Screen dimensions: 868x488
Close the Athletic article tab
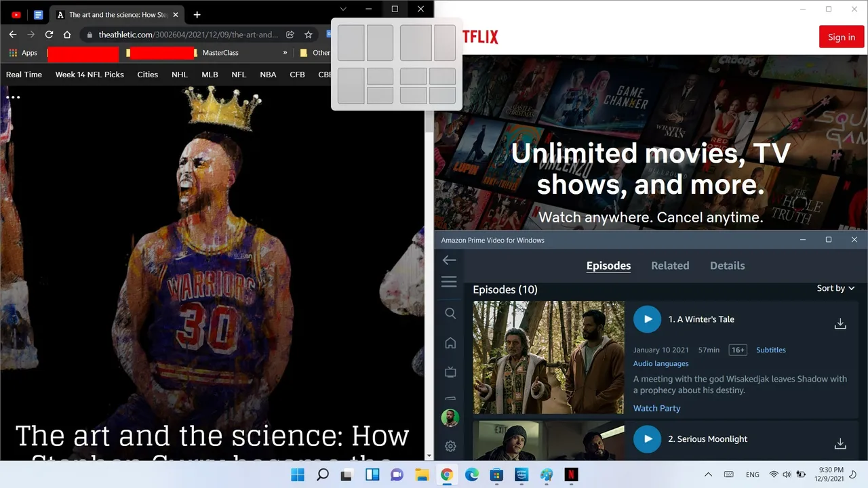176,14
